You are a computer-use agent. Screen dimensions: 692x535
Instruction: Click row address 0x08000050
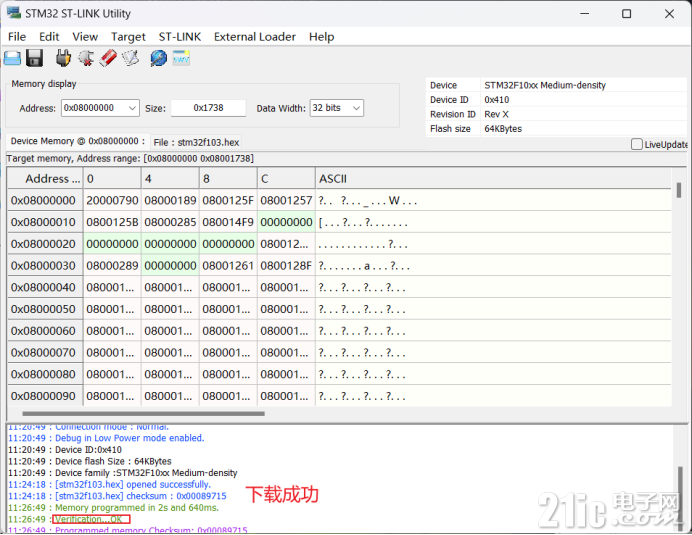pyautogui.click(x=45, y=309)
